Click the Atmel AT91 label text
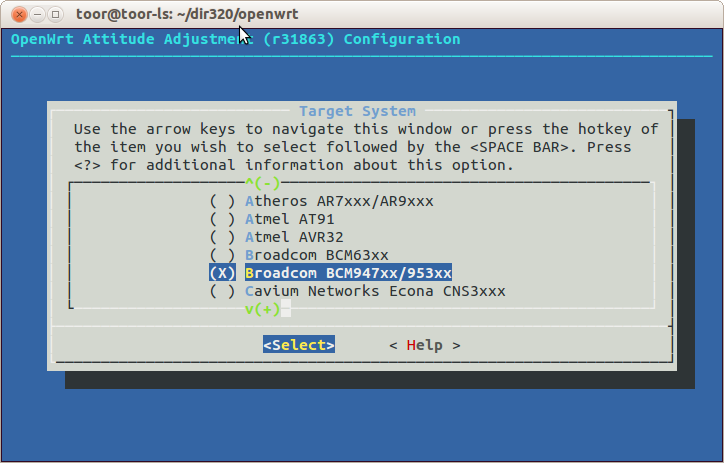This screenshot has width=724, height=463. (290, 219)
